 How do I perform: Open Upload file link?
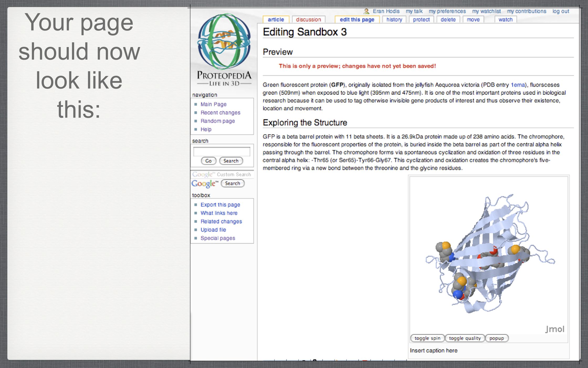[213, 230]
